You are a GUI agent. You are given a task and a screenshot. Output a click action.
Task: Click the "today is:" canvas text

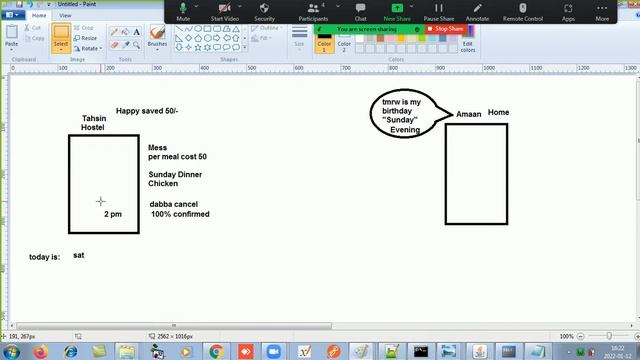(44, 257)
